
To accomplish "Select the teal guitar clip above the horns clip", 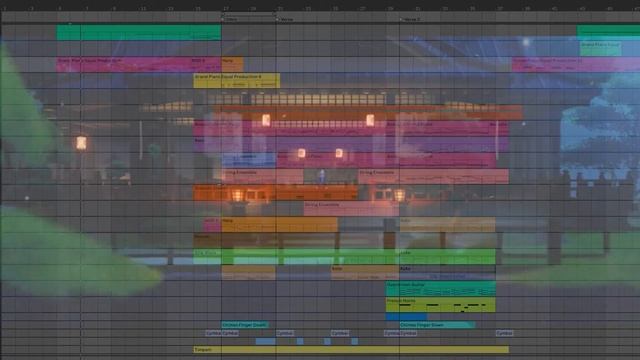I will click(x=441, y=289).
